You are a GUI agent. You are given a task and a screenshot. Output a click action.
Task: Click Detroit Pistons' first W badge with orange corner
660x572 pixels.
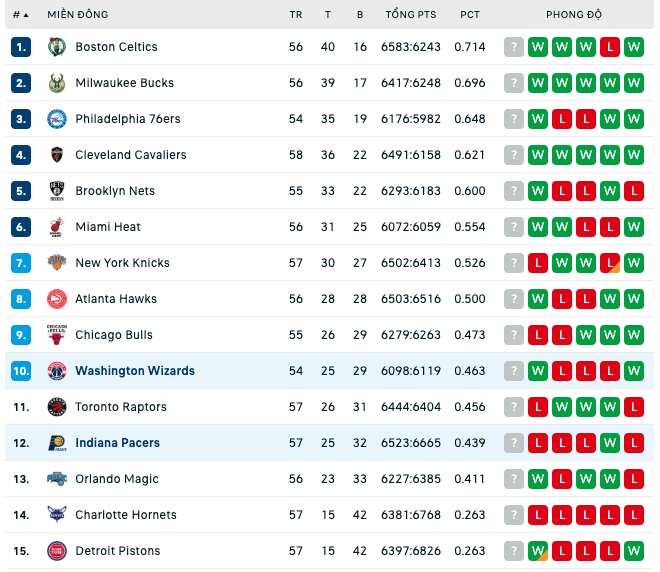pos(538,551)
